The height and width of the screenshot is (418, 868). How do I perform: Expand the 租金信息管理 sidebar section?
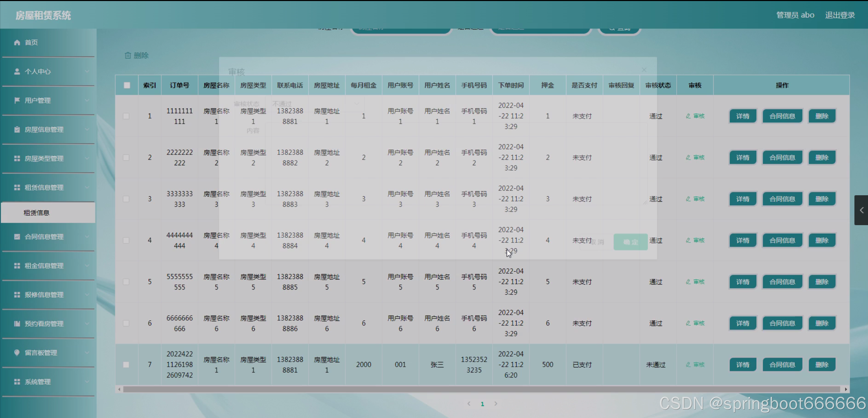[x=44, y=266]
